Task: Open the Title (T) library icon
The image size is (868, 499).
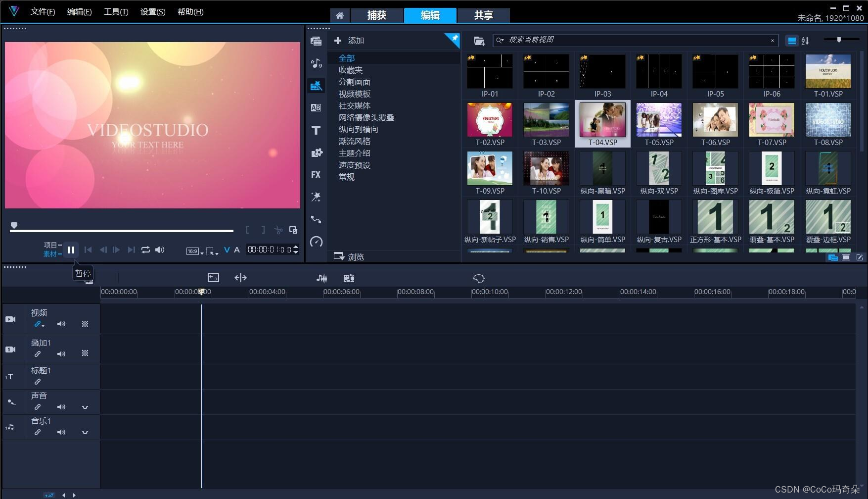Action: (316, 130)
